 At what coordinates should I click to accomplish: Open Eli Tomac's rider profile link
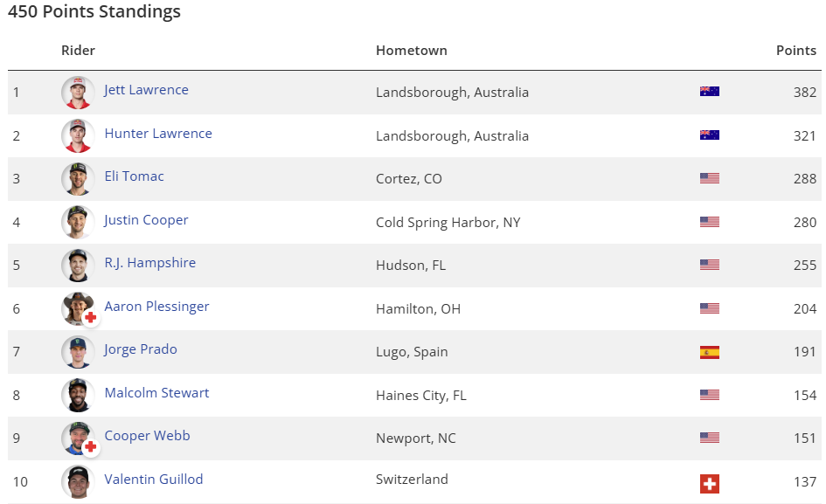pyautogui.click(x=134, y=176)
